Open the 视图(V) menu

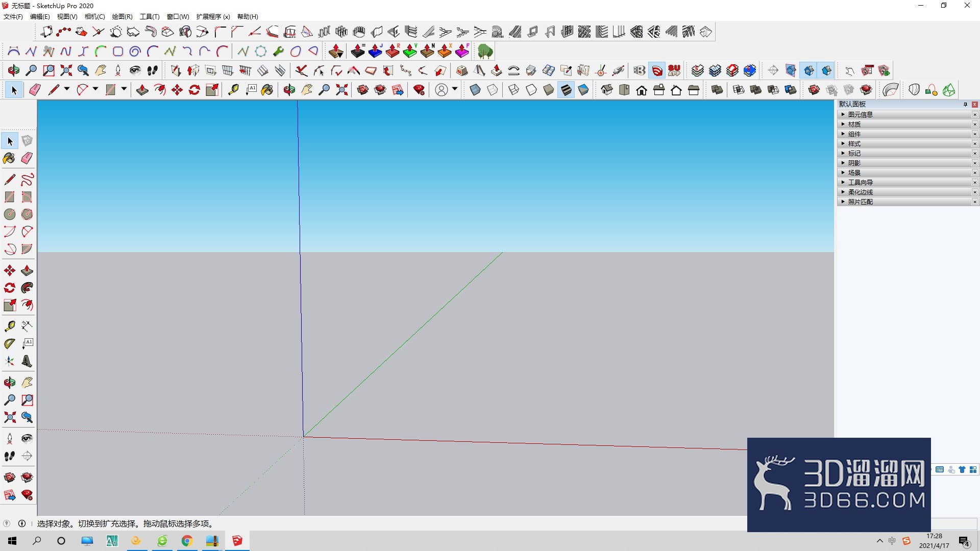click(x=67, y=17)
